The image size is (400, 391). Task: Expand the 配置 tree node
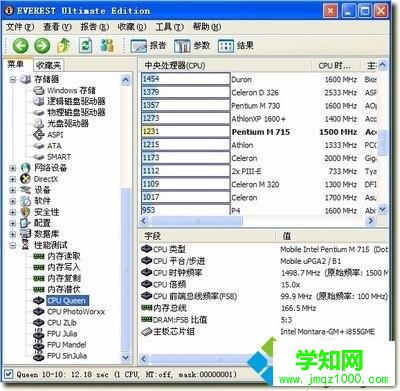(x=13, y=223)
